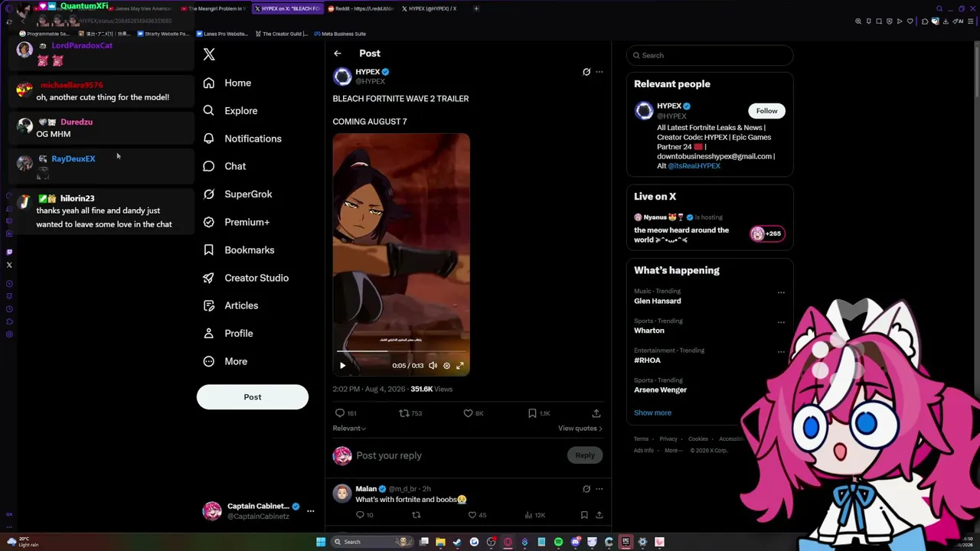The width and height of the screenshot is (980, 551).
Task: Open video settings gear on the trailer
Action: point(446,366)
